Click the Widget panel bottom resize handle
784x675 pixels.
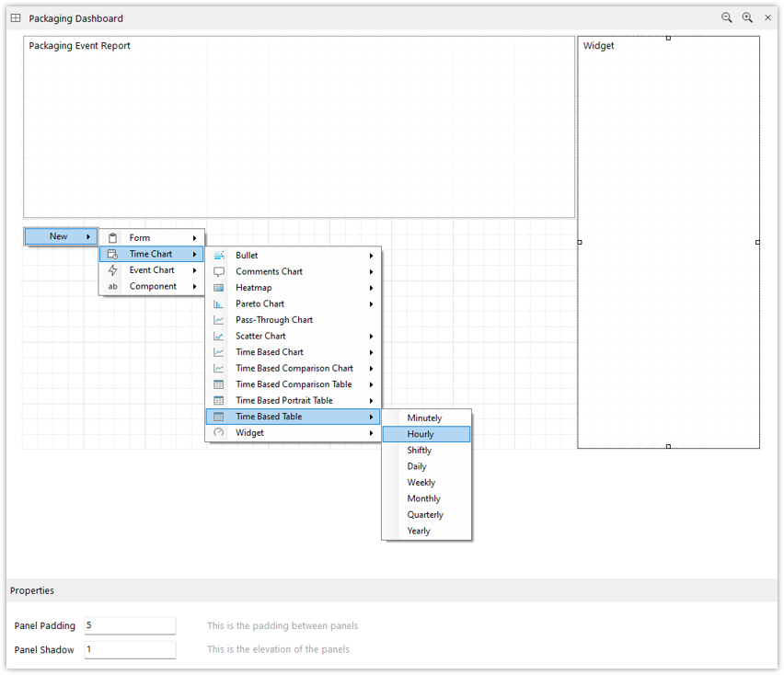click(668, 447)
